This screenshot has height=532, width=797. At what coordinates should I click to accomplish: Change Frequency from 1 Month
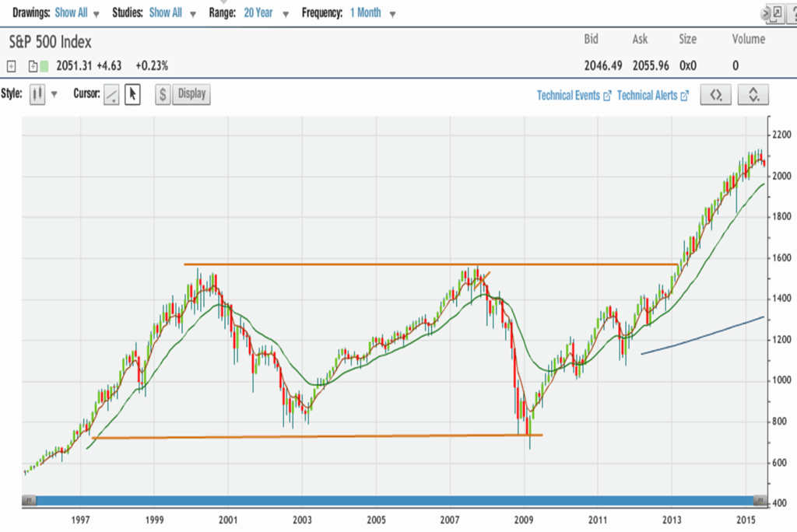click(373, 14)
